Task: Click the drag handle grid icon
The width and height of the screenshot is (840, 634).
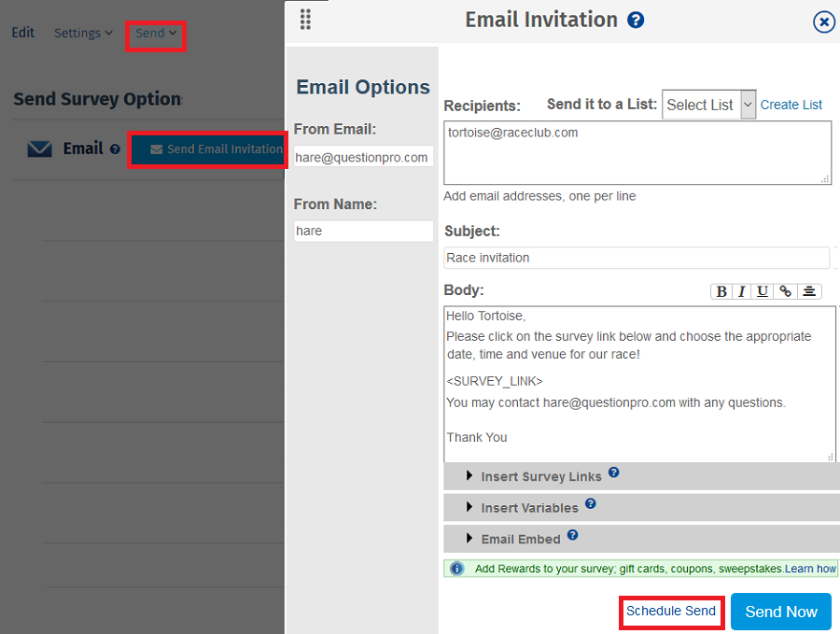Action: click(305, 20)
